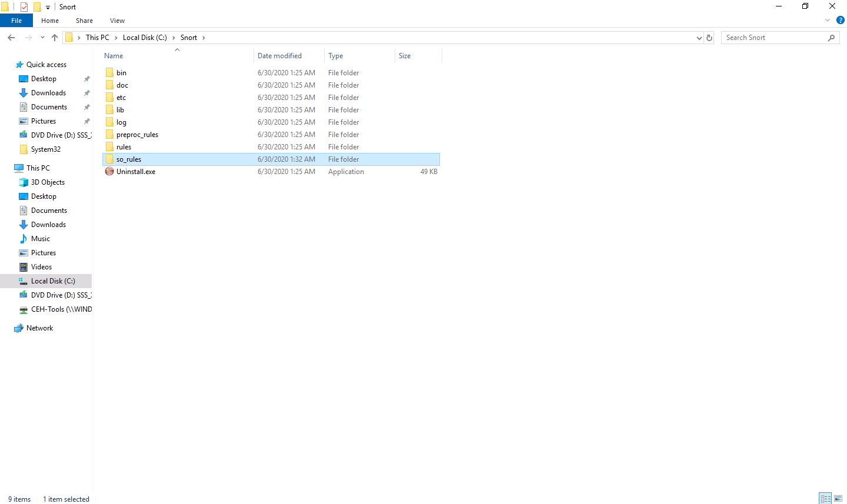
Task: Go up one folder level arrow
Action: click(x=55, y=38)
